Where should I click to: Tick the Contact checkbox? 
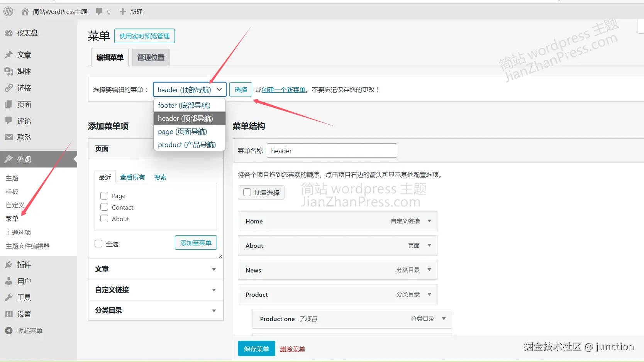click(104, 207)
